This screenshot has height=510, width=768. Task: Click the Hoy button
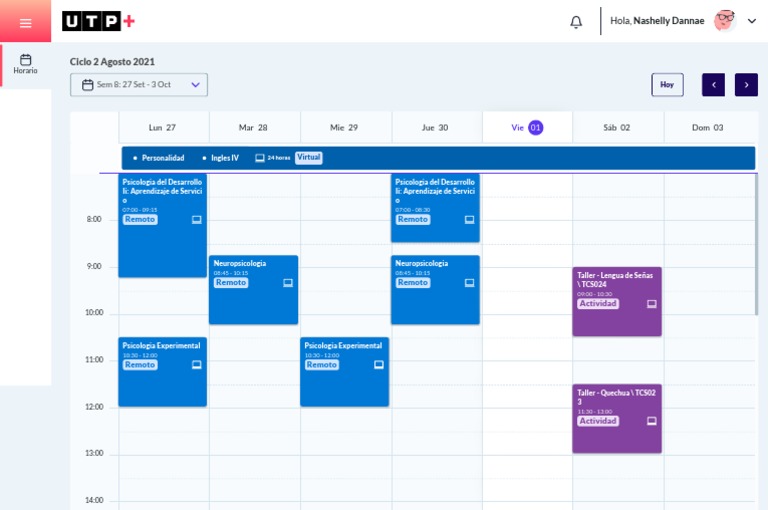point(667,85)
